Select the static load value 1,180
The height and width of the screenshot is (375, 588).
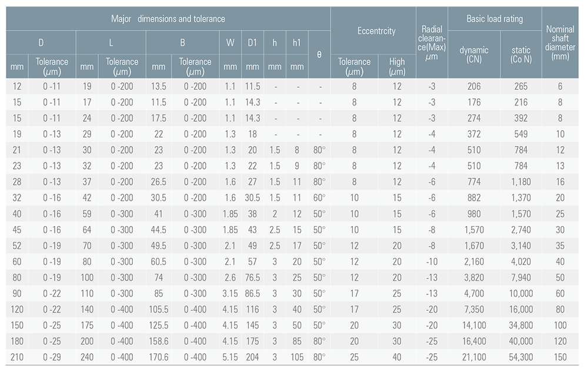[521, 182]
